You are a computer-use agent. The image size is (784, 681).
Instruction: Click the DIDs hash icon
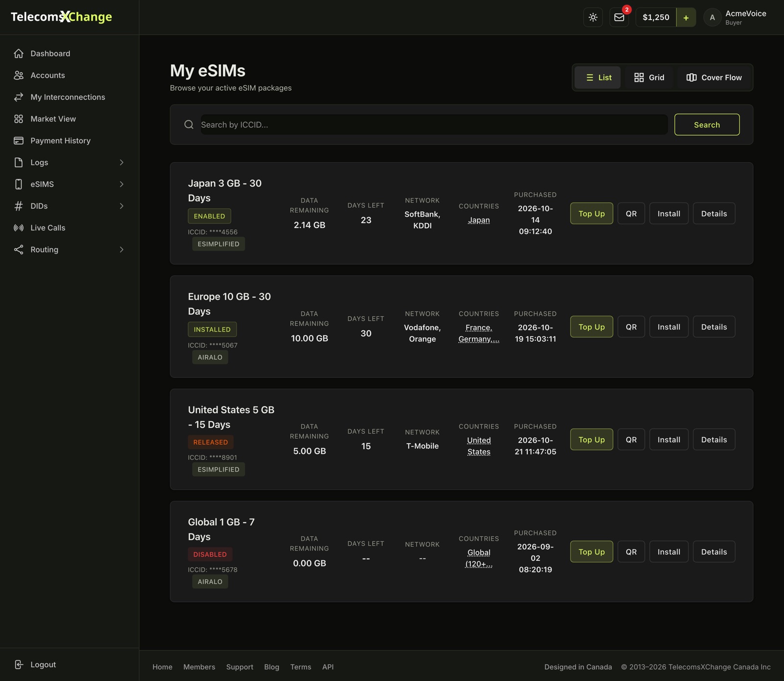coord(19,206)
